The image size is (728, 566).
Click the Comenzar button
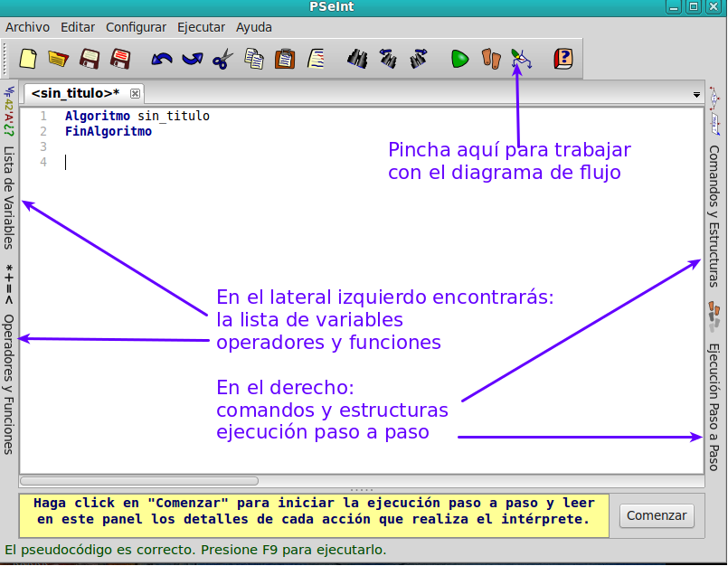point(657,516)
